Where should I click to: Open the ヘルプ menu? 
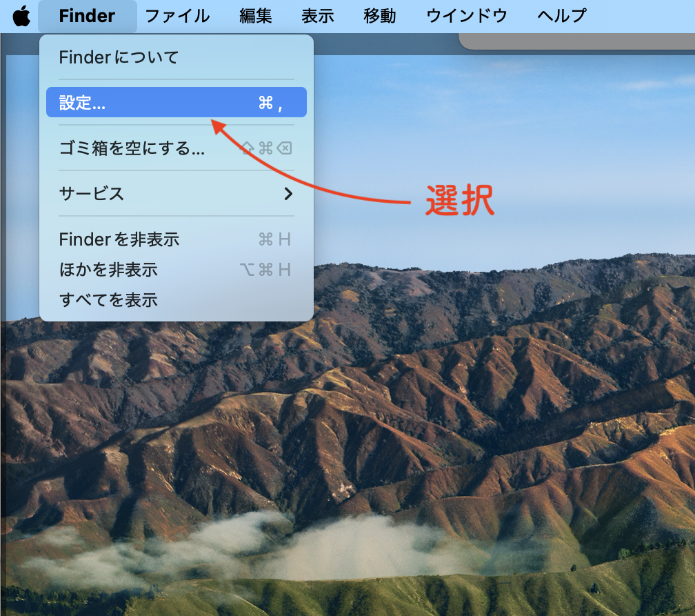point(561,17)
